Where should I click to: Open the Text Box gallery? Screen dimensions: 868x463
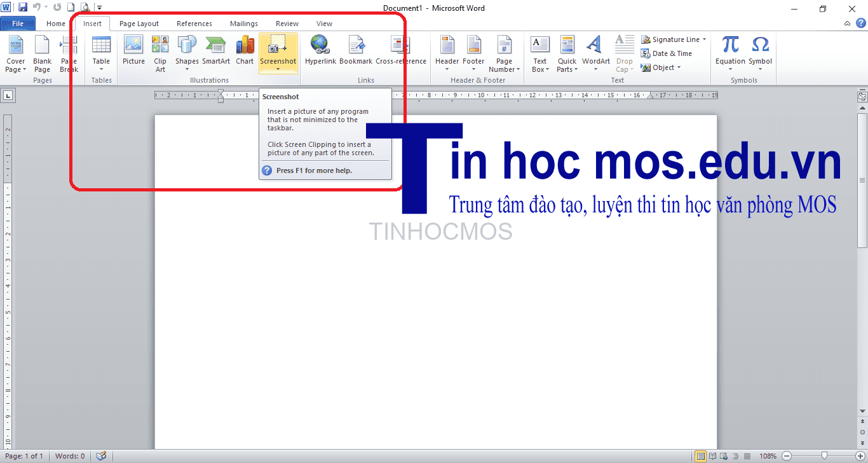(540, 54)
